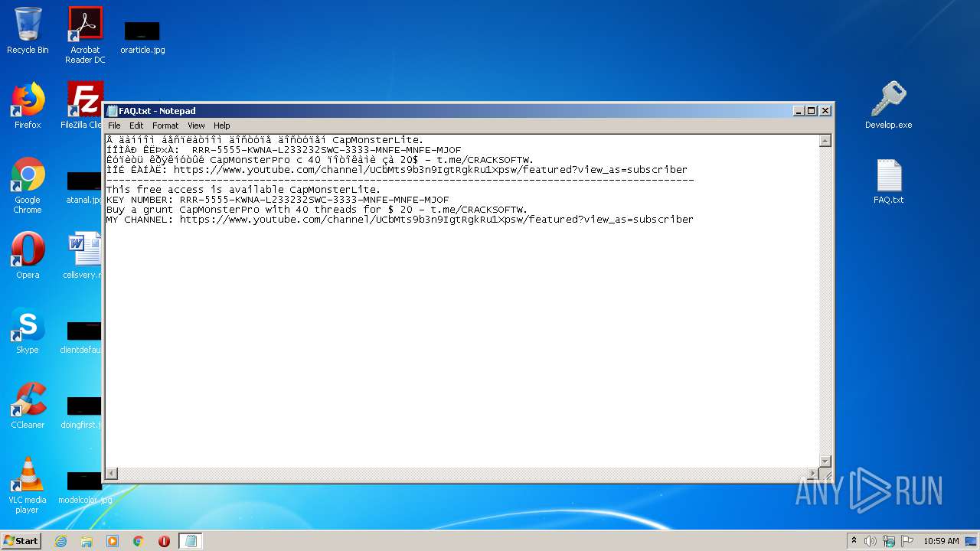Image resolution: width=980 pixels, height=551 pixels.
Task: Open Notepad Help menu
Action: coord(222,126)
